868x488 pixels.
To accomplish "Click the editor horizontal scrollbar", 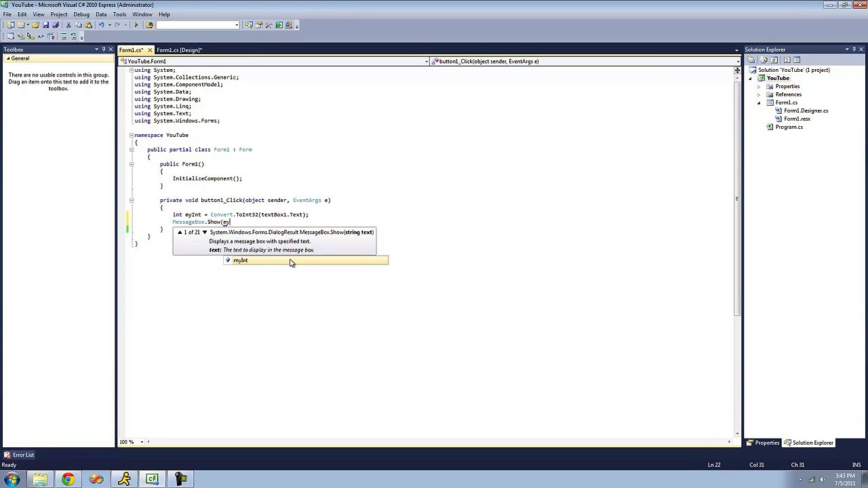I will (x=438, y=442).
